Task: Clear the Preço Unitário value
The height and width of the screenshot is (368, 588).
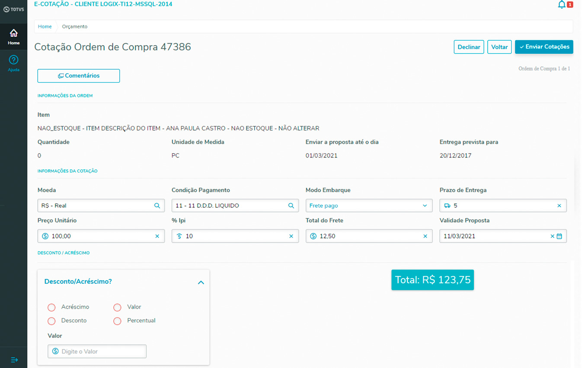Action: (x=157, y=236)
